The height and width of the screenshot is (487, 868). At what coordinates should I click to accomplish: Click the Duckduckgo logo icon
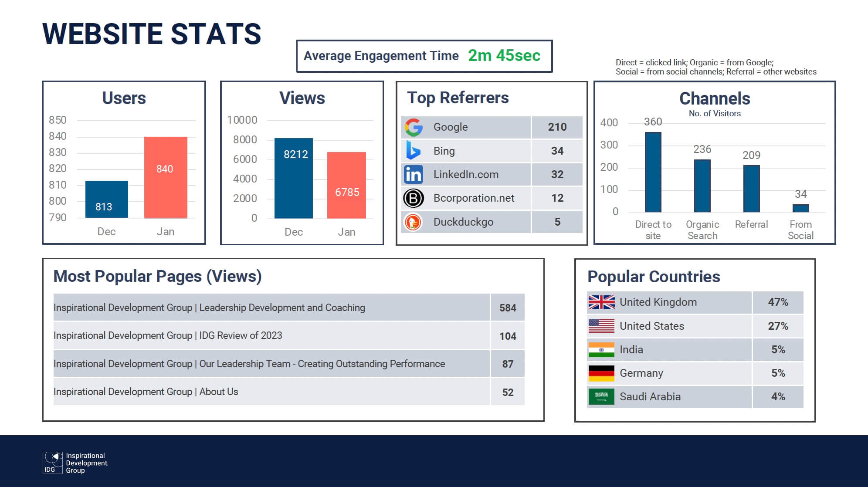click(413, 222)
